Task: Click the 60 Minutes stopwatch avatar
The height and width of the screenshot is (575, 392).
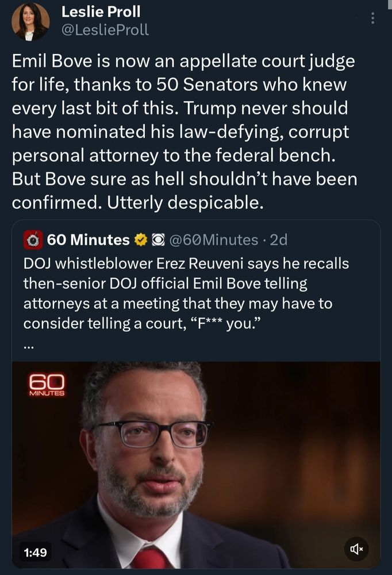Action: click(x=33, y=240)
